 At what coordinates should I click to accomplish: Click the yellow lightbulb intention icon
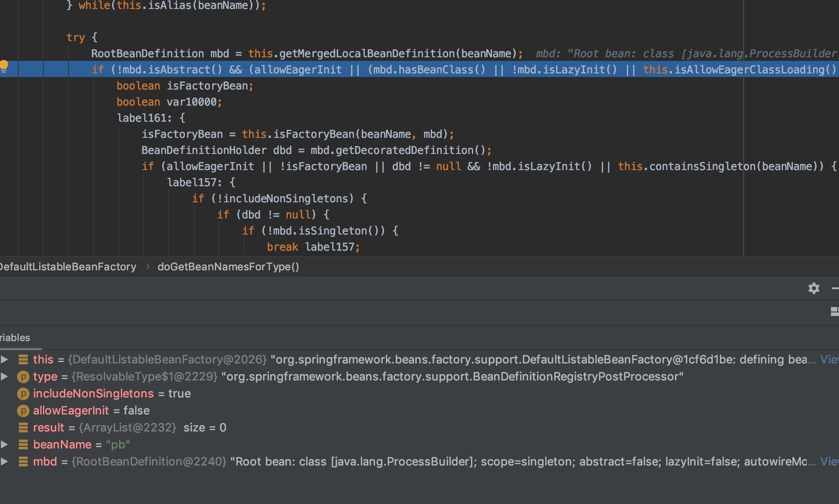point(4,66)
